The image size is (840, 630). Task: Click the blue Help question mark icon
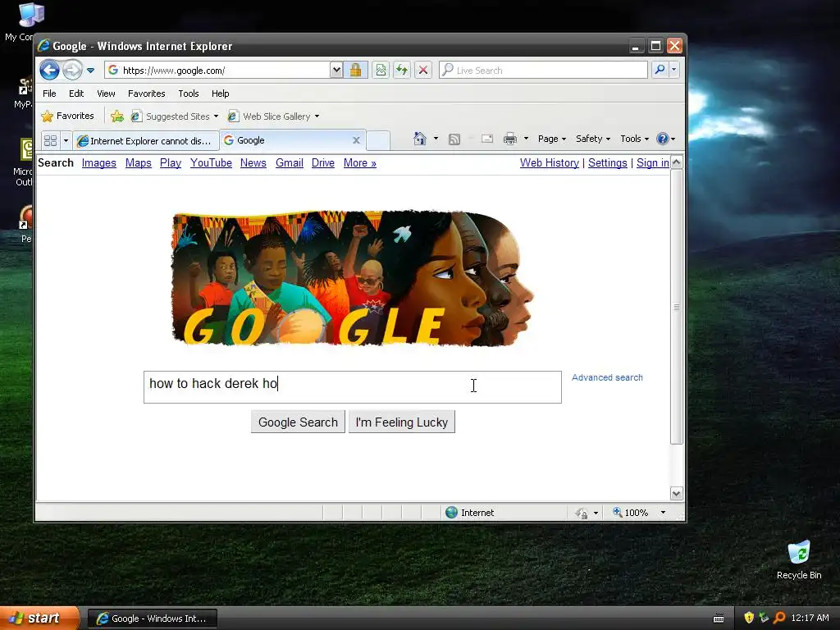(663, 139)
